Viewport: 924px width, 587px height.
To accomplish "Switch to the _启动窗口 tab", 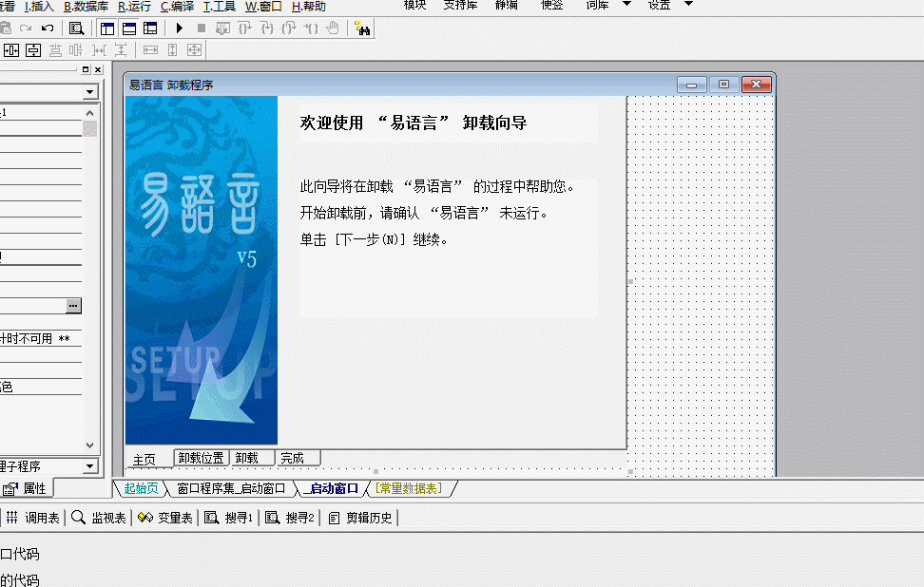I will click(331, 488).
